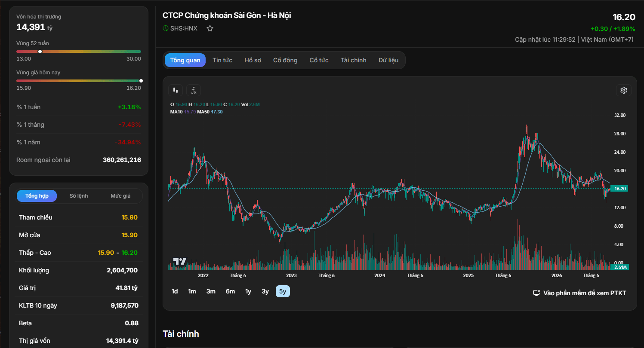The image size is (644, 348).
Task: Click the 1-week change +3.18%
Action: (x=129, y=107)
